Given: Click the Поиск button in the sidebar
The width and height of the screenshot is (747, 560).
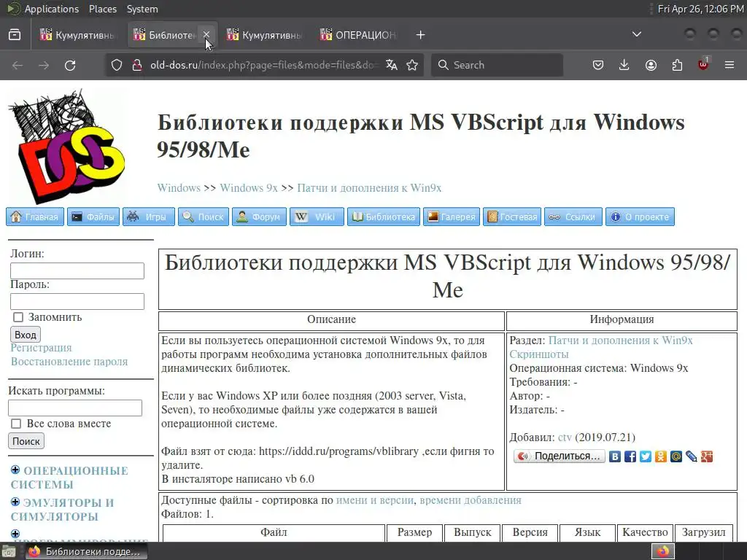Looking at the screenshot, I should pyautogui.click(x=26, y=441).
